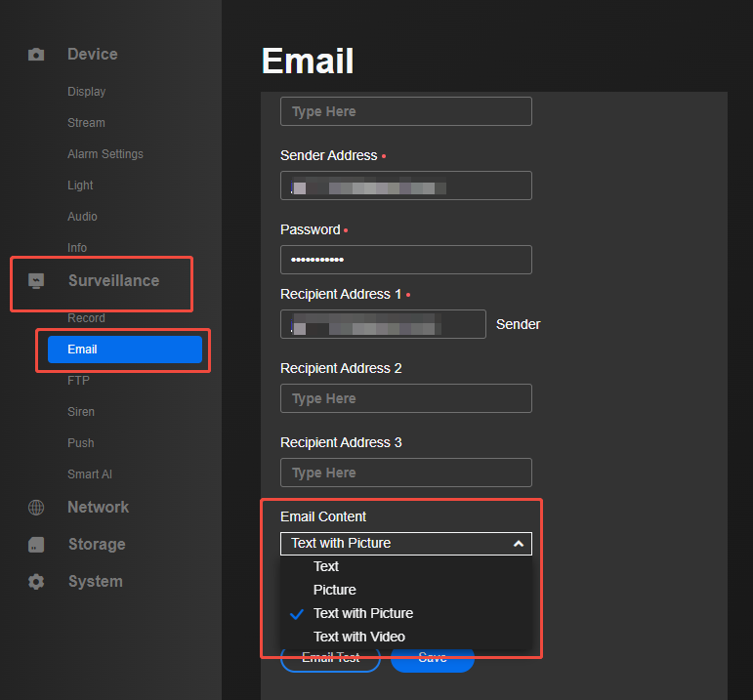
Task: Expand the Network section
Action: click(x=99, y=508)
